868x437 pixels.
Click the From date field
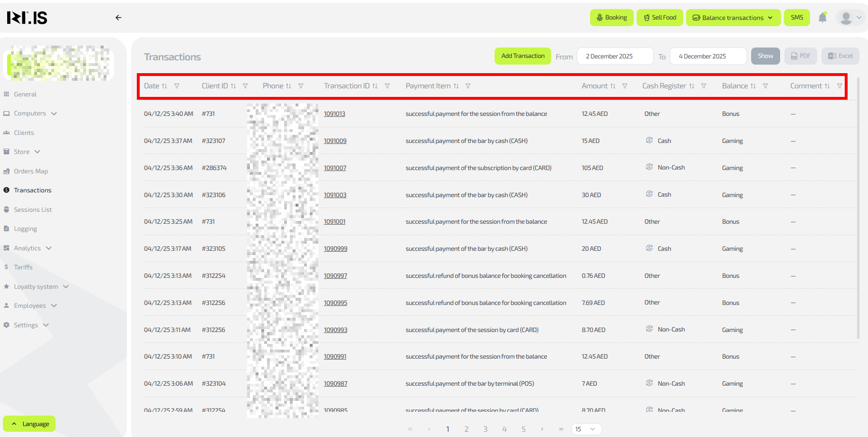[x=615, y=56]
